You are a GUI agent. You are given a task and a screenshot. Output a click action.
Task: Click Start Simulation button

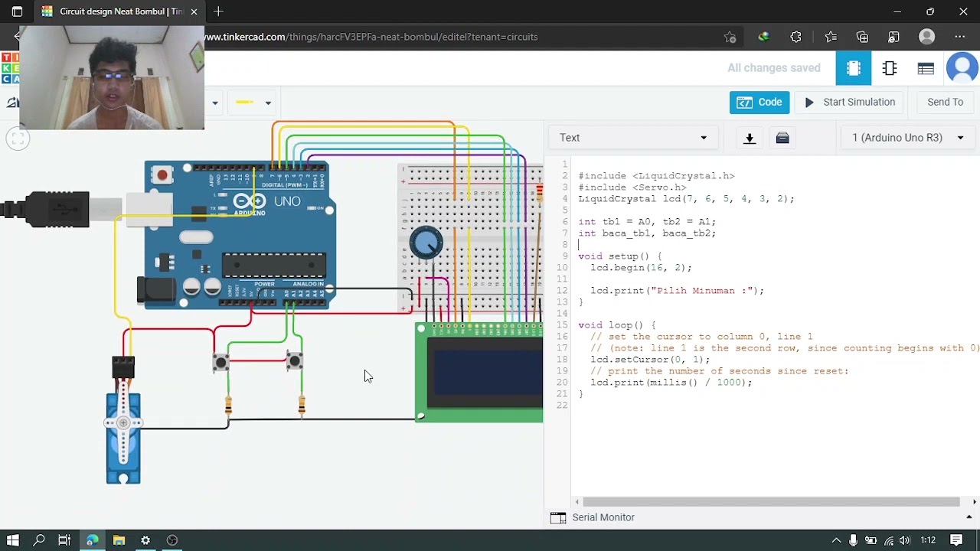pyautogui.click(x=849, y=102)
